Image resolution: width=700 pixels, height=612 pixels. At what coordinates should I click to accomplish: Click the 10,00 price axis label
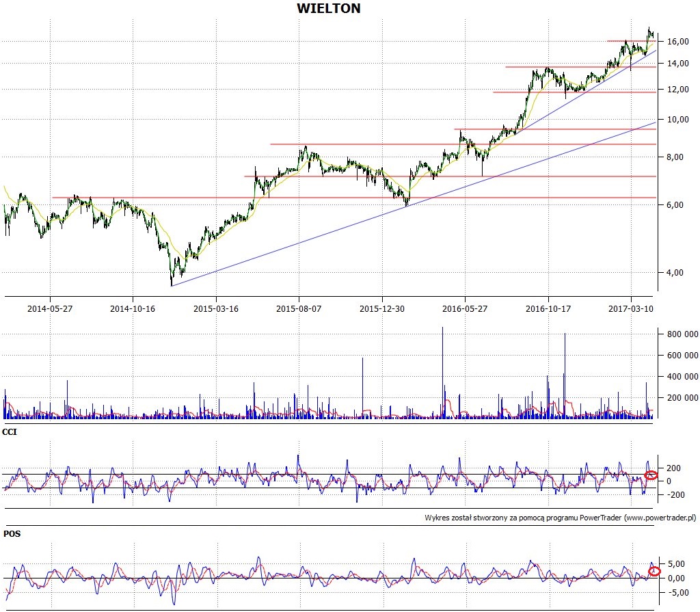(x=677, y=119)
